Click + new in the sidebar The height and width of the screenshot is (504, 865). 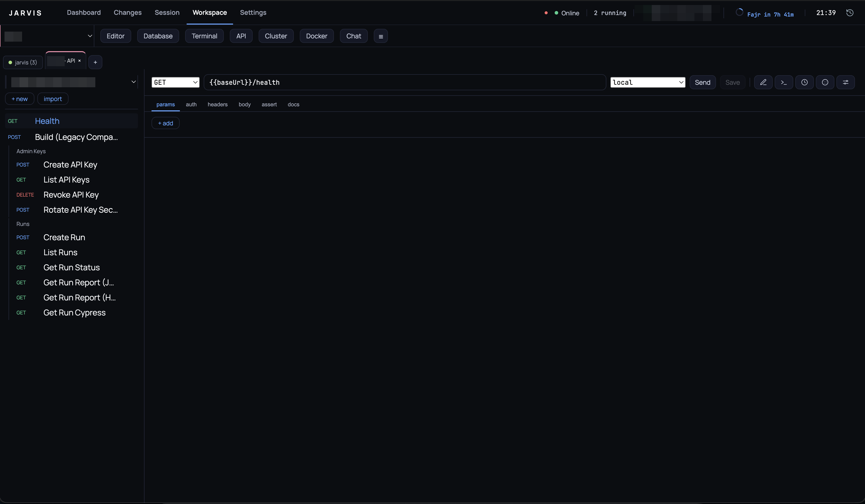pos(20,99)
